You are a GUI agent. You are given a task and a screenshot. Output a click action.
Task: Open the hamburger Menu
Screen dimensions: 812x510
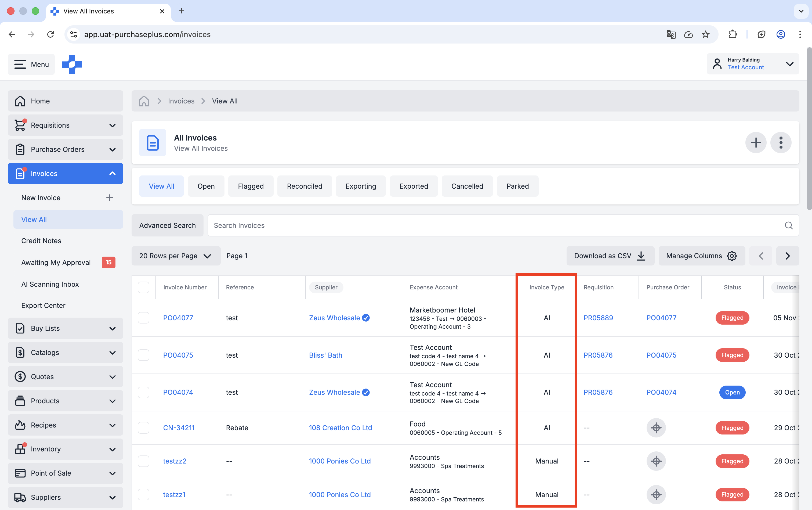pos(31,64)
